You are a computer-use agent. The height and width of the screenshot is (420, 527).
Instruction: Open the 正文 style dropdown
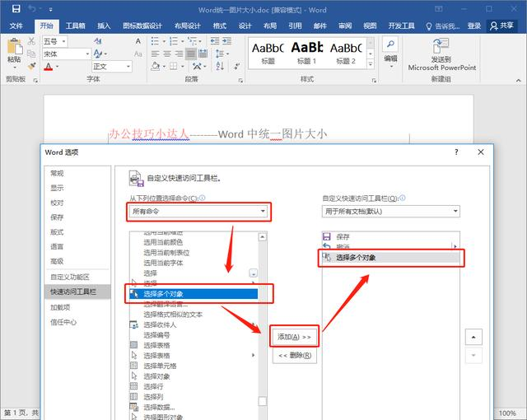pyautogui.click(x=128, y=67)
